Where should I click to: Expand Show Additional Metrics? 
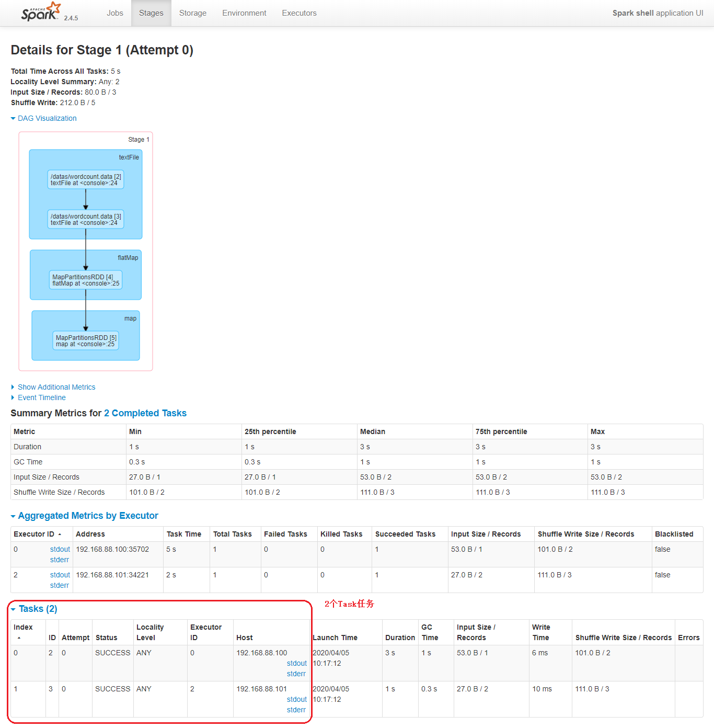pos(53,387)
